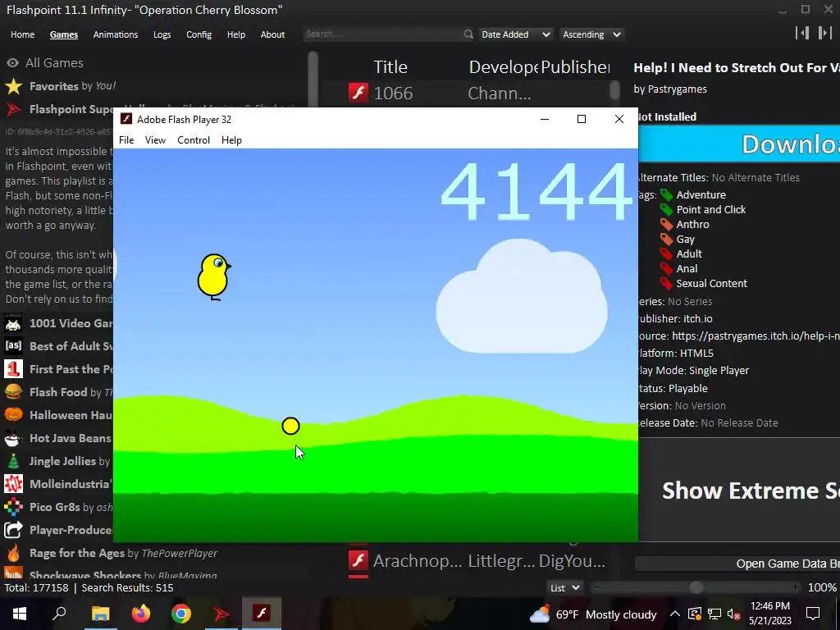Image resolution: width=840 pixels, height=630 pixels.
Task: Click the 1001 Video Games playlist icon
Action: coord(13,323)
